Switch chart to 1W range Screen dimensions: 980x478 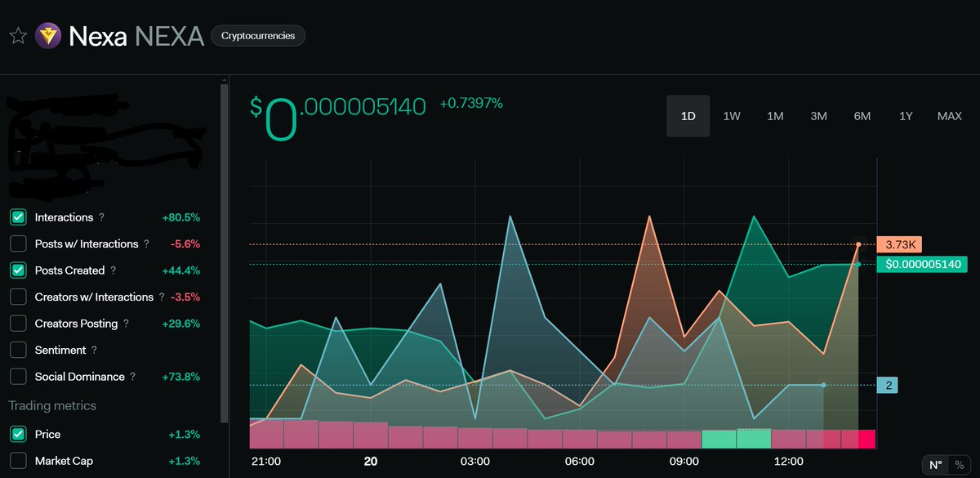click(x=732, y=116)
